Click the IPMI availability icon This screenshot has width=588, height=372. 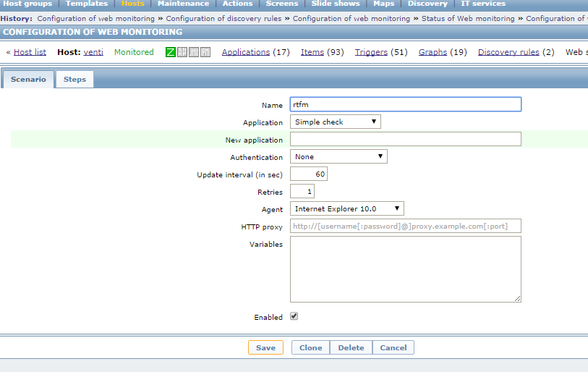(205, 52)
